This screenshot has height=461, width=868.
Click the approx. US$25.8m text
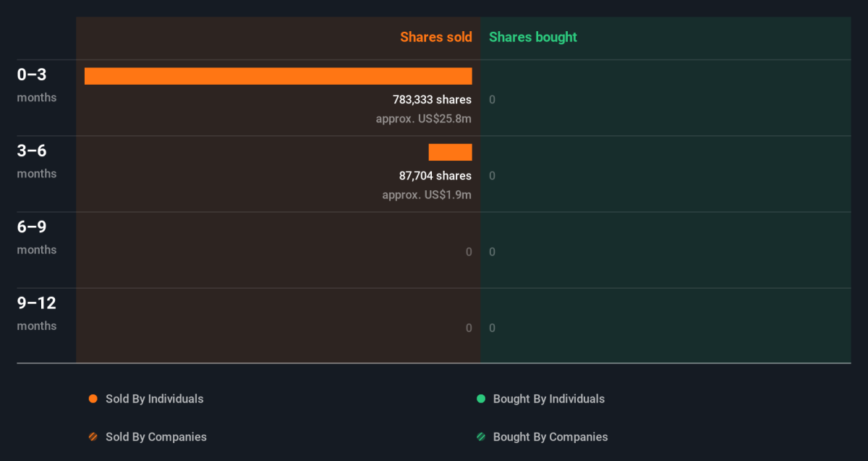(x=424, y=119)
